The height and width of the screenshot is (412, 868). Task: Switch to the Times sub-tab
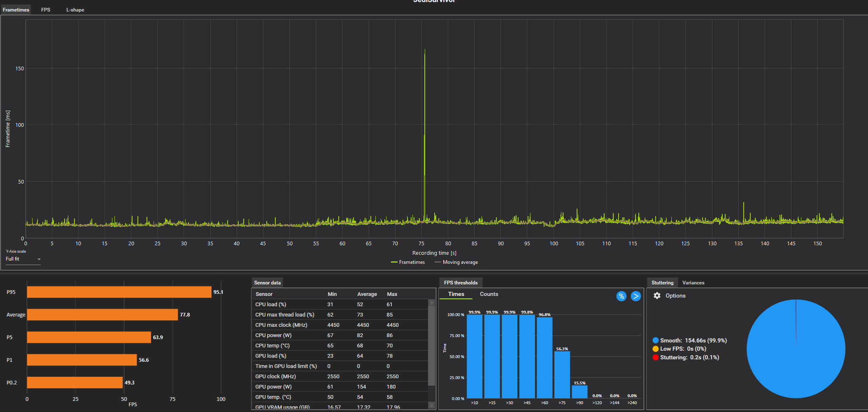click(456, 294)
